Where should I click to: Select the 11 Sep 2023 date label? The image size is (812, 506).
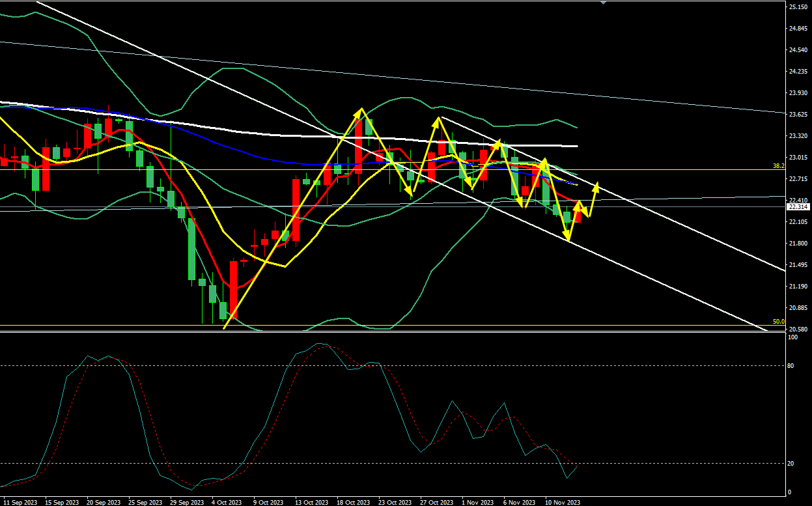20,502
